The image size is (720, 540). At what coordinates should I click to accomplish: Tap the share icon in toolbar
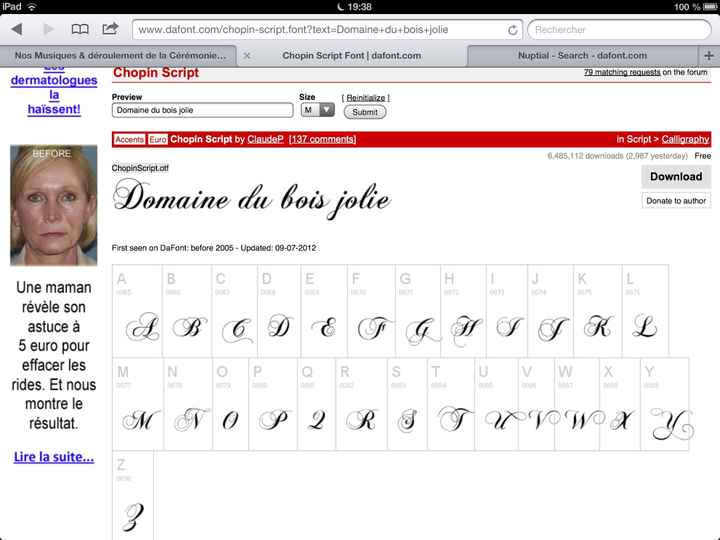point(110,29)
